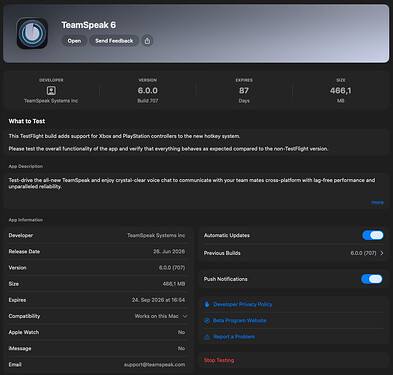This screenshot has width=393, height=375.
Task: Click the '466,1' size value in summary
Action: 340,90
